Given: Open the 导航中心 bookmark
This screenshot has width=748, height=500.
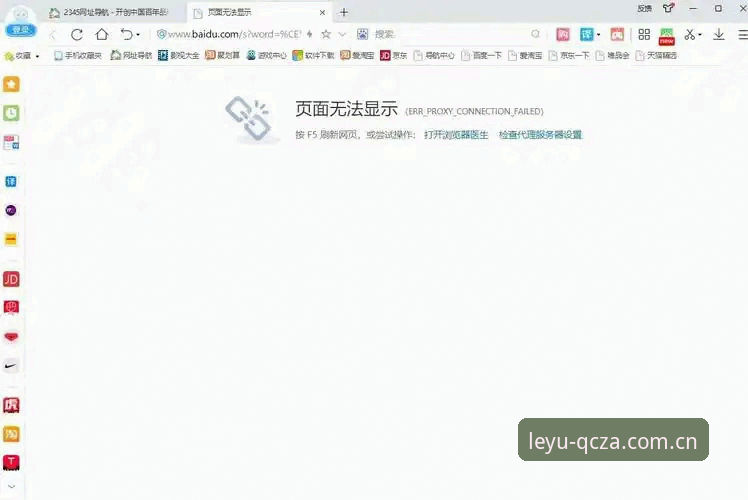Looking at the screenshot, I should coord(434,56).
